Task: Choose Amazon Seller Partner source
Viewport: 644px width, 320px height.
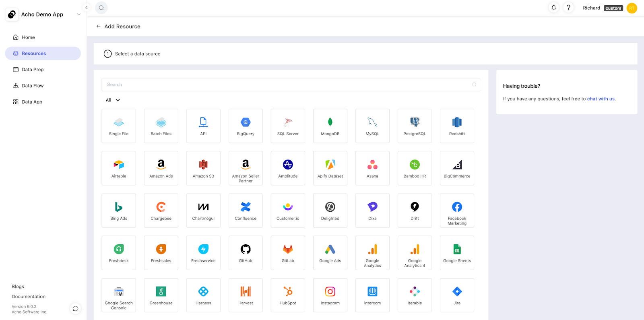Action: click(246, 168)
